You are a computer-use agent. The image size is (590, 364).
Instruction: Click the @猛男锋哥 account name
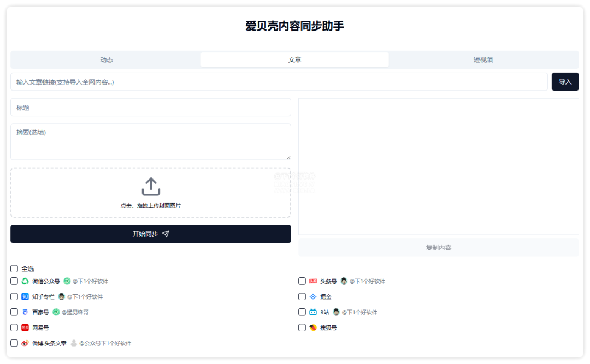pyautogui.click(x=75, y=312)
